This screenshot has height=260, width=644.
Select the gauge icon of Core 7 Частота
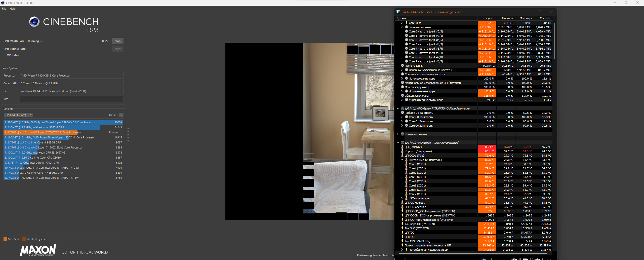click(407, 61)
